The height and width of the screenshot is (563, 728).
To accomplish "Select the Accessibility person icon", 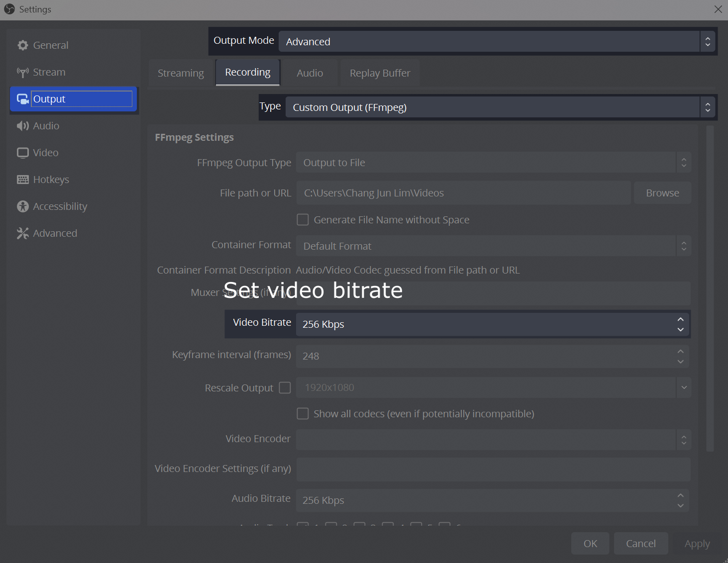I will click(x=23, y=206).
